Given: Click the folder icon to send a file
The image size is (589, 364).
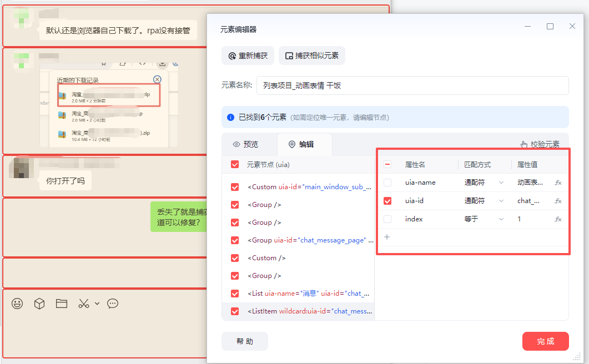Looking at the screenshot, I should pos(61,304).
